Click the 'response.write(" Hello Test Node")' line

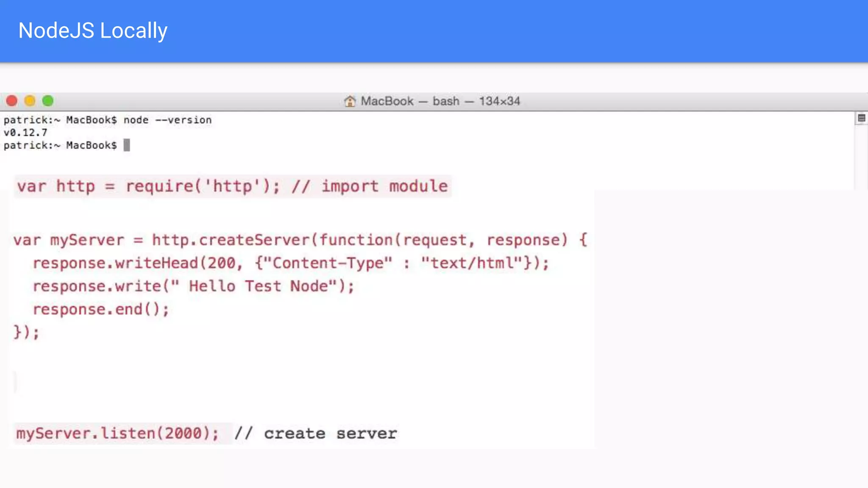193,286
